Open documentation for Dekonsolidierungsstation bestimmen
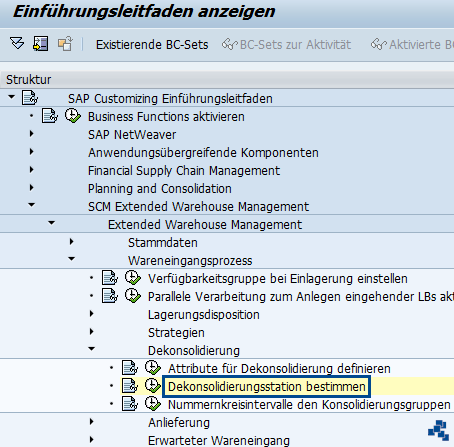This screenshot has width=454, height=447. (130, 386)
